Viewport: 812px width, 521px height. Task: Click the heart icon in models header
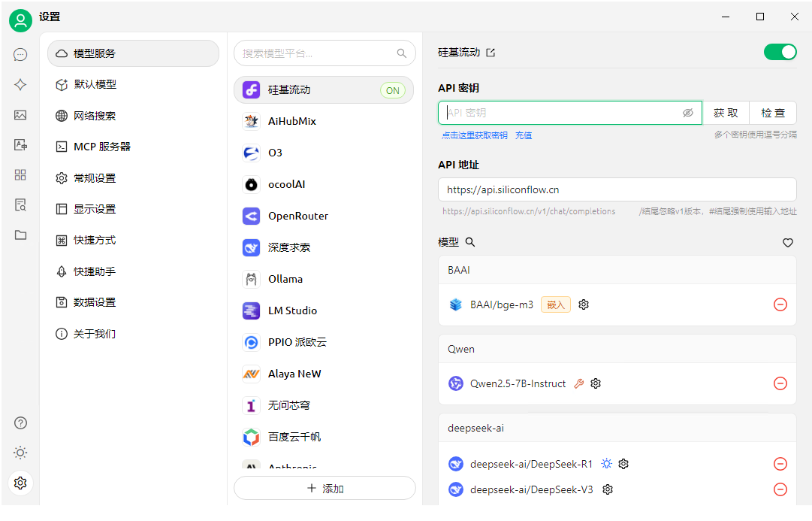pyautogui.click(x=788, y=242)
